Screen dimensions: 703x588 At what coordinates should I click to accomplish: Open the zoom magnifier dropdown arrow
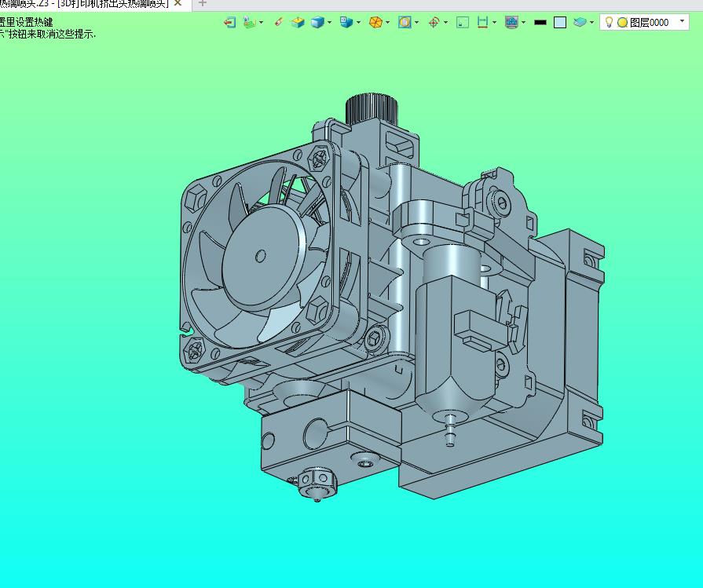[x=417, y=22]
